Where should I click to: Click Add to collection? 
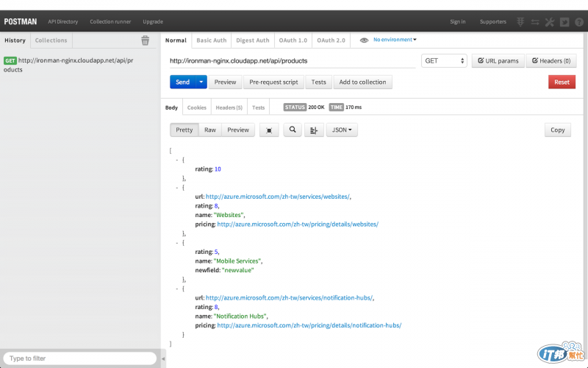point(362,82)
